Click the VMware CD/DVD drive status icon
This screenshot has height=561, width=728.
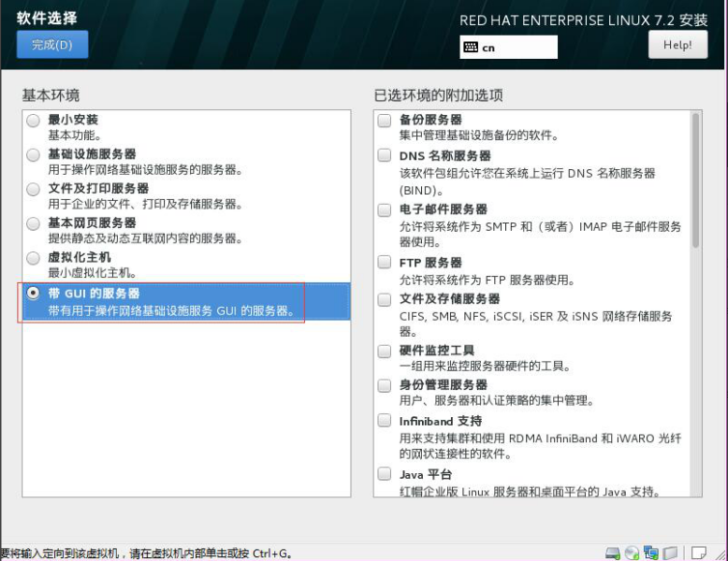tap(631, 552)
